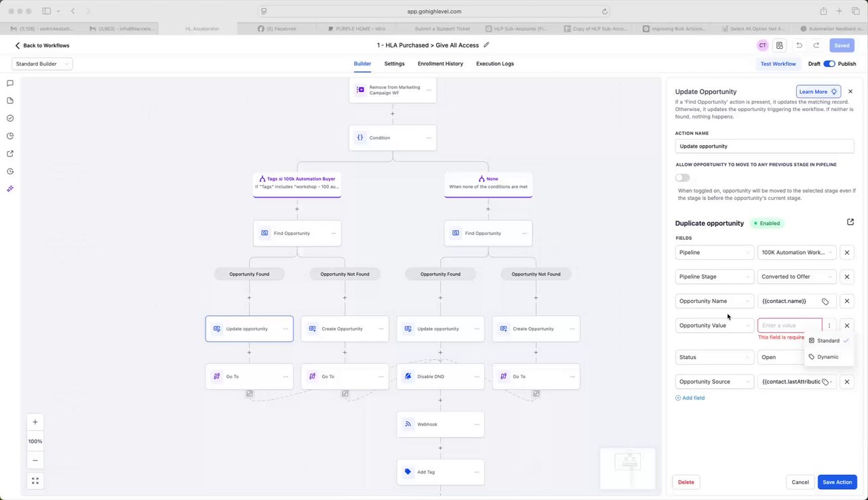The height and width of the screenshot is (500, 868).
Task: Remove the Pipeline field row
Action: pyautogui.click(x=846, y=253)
